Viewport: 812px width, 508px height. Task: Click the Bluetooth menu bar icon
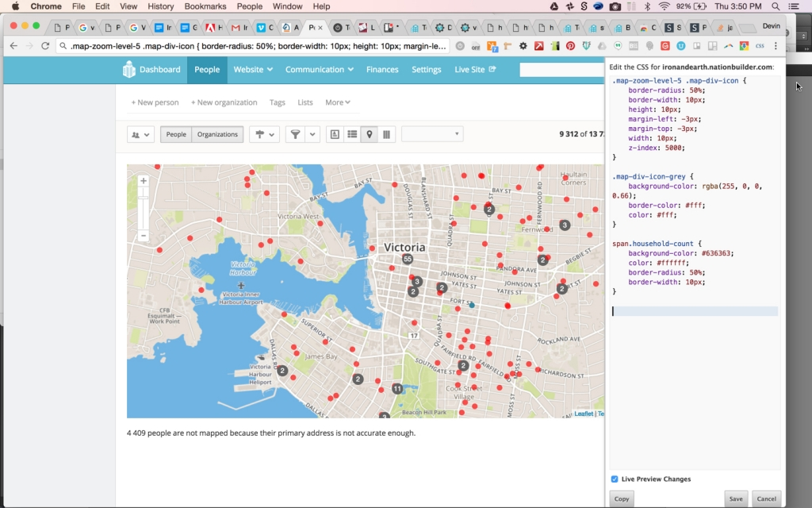point(647,6)
